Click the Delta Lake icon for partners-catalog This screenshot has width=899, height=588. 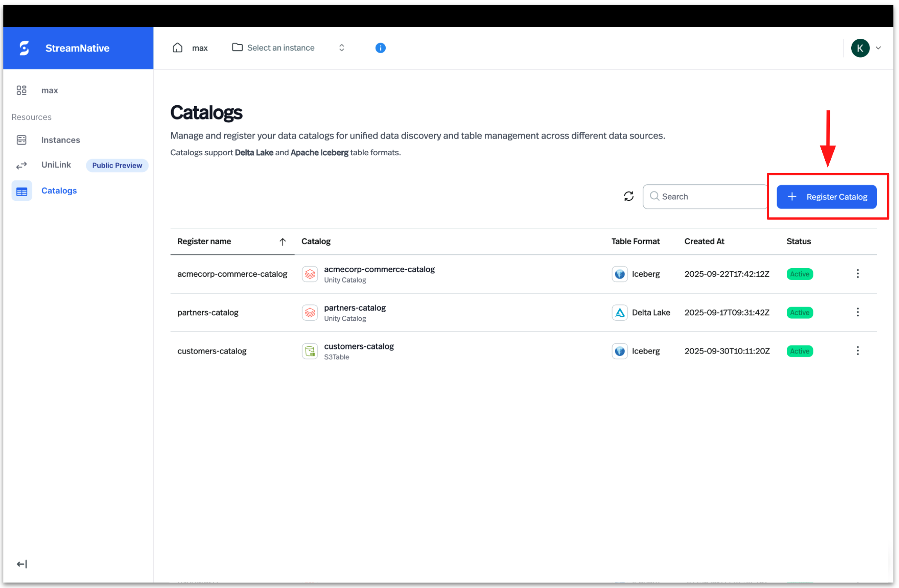(620, 312)
